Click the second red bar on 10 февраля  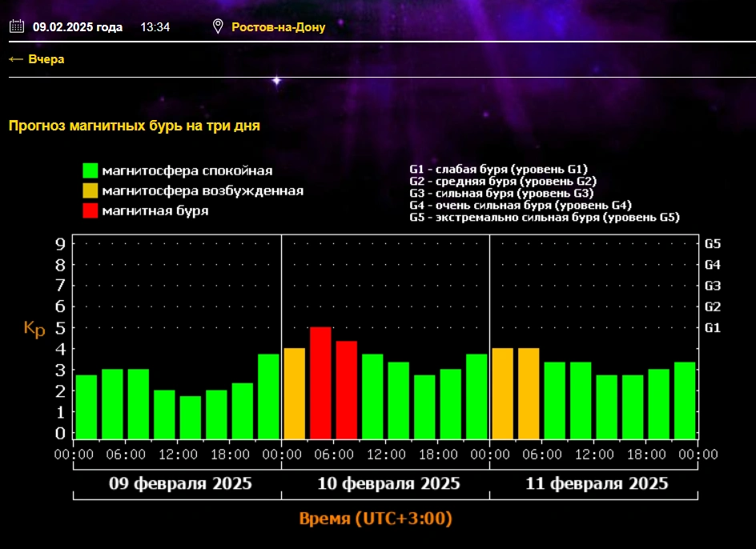coord(346,390)
